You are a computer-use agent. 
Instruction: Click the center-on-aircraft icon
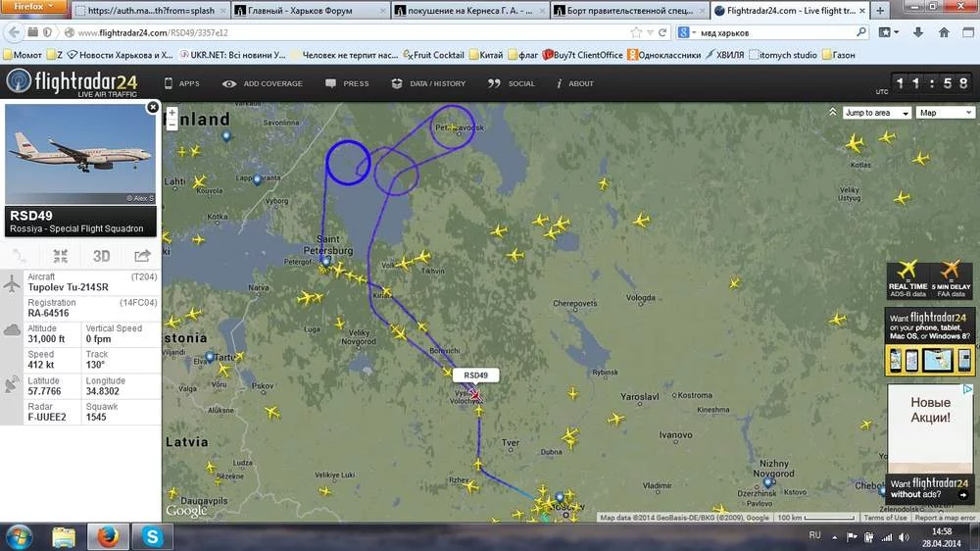click(60, 256)
